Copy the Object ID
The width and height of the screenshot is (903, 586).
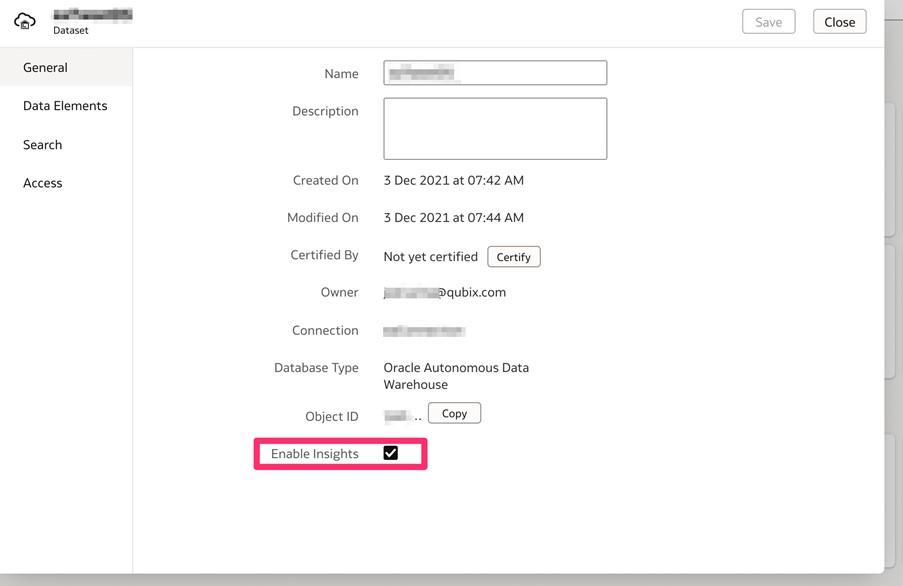454,413
